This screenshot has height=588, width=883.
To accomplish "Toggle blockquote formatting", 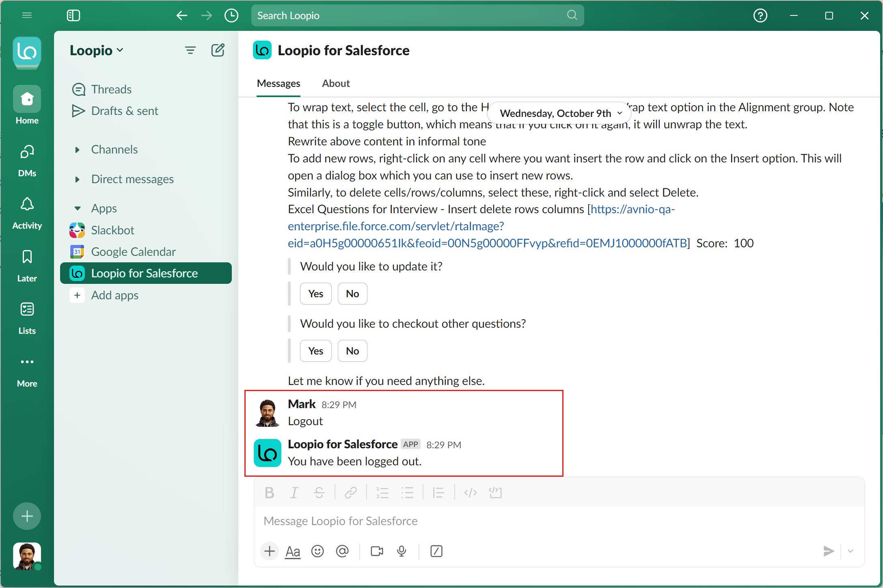I will pyautogui.click(x=438, y=493).
